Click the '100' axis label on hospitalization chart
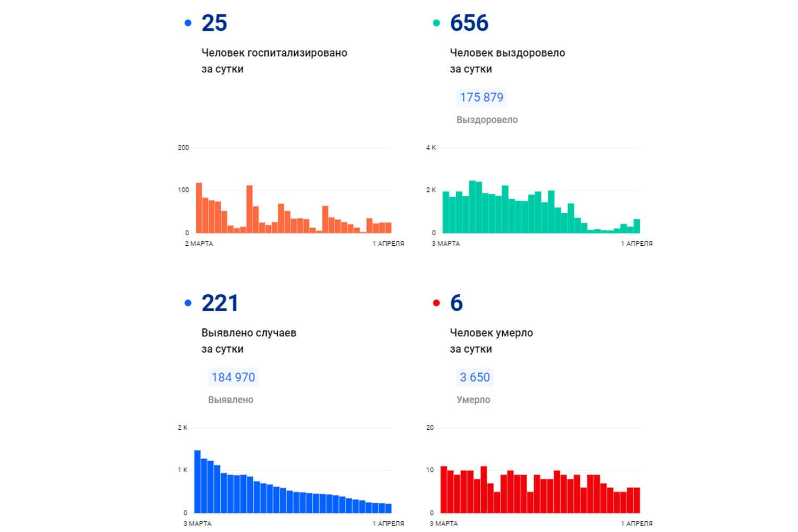The image size is (798, 532). coord(183,190)
